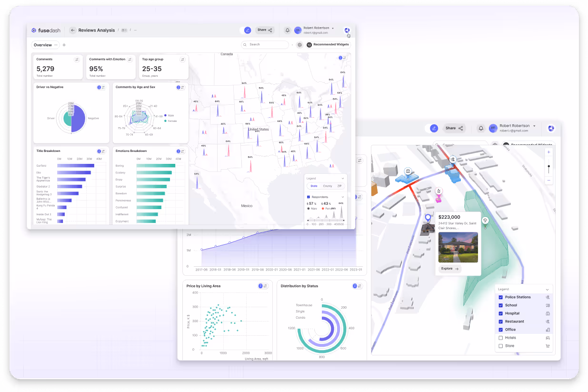Viewport: 588px width, 392px height.
Task: Collapse the Respondents section chevron
Action: point(342,197)
